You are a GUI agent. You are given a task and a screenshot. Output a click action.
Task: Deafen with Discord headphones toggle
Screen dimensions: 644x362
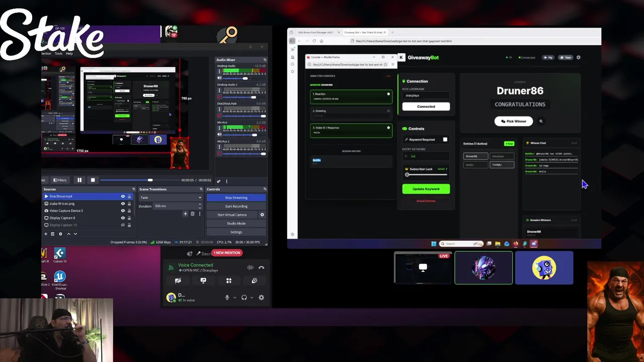(x=244, y=298)
